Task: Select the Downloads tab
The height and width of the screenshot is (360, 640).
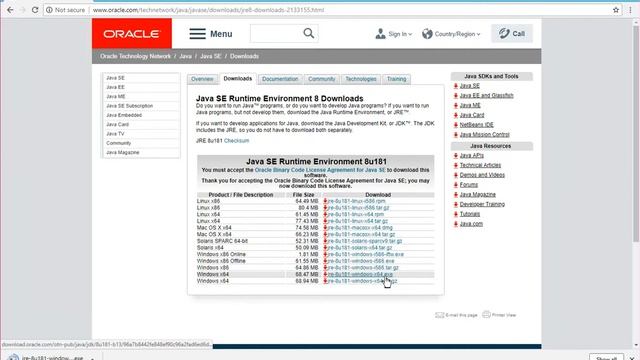Action: click(238, 78)
